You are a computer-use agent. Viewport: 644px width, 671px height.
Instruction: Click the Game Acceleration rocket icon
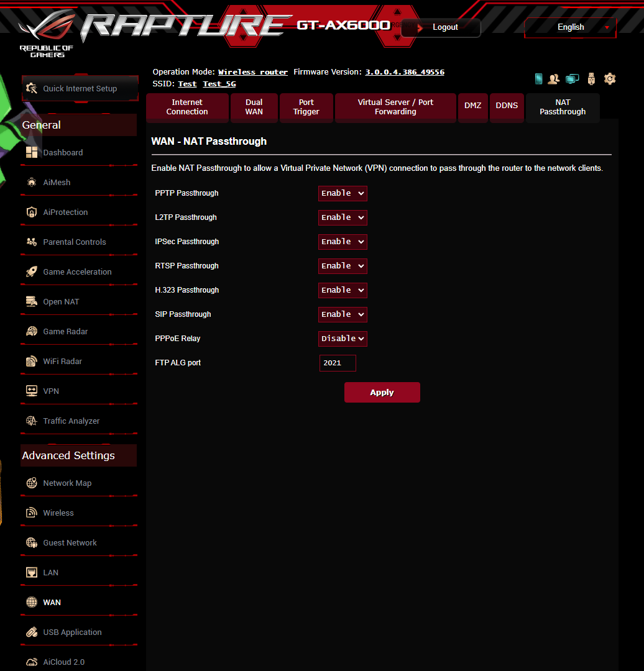pos(32,272)
